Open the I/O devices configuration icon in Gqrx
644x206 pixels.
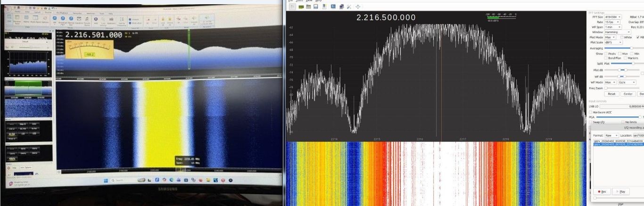pos(301,7)
